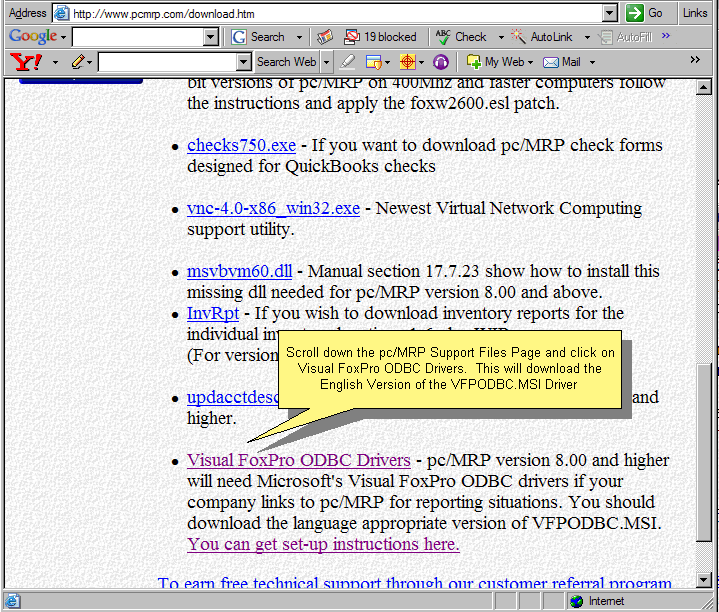Click in the Google search input box
The height and width of the screenshot is (612, 719).
(x=138, y=37)
